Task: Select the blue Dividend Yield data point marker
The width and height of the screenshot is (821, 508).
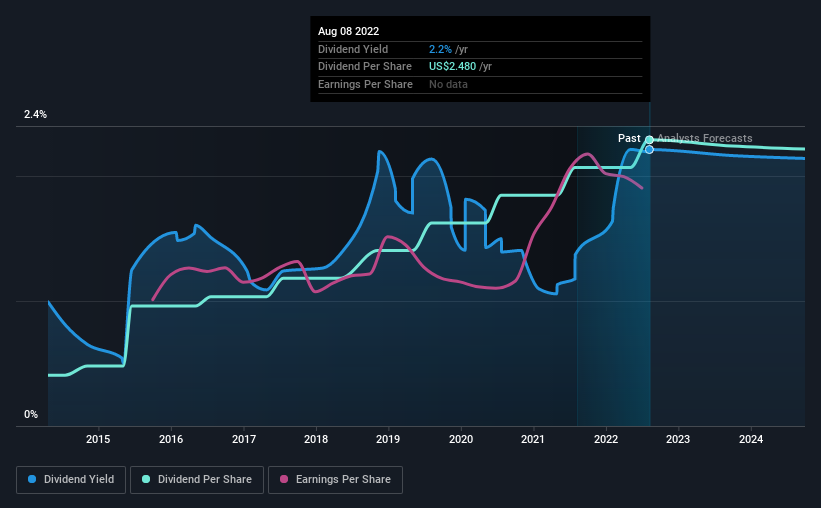Action: click(x=649, y=150)
